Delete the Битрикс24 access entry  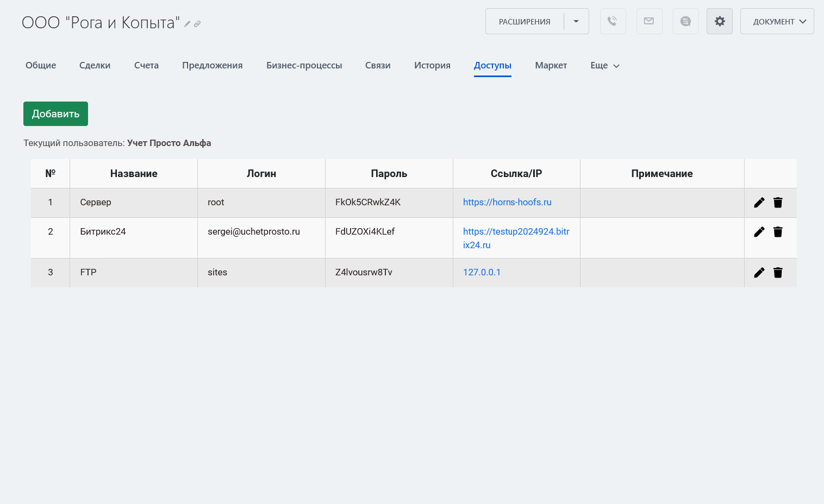tap(778, 232)
